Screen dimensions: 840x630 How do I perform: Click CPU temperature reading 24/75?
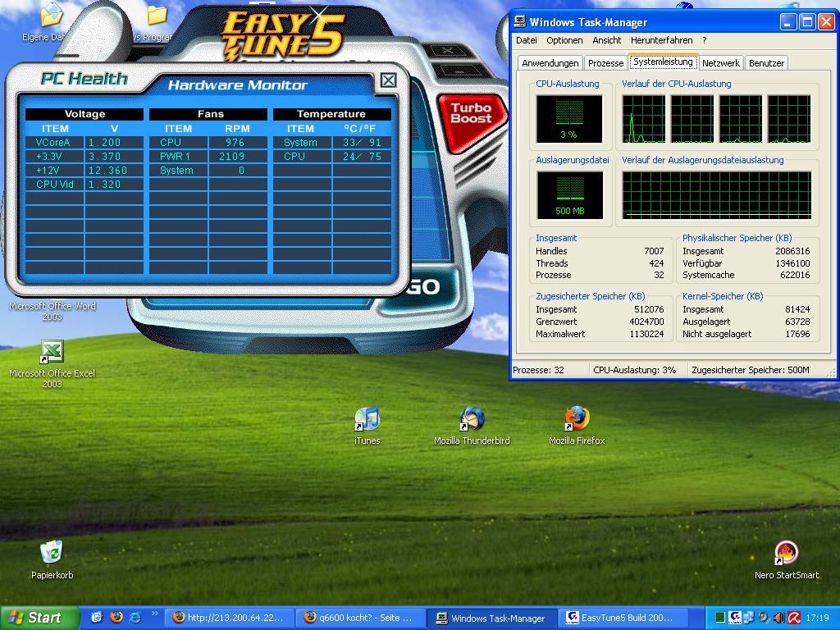click(362, 157)
